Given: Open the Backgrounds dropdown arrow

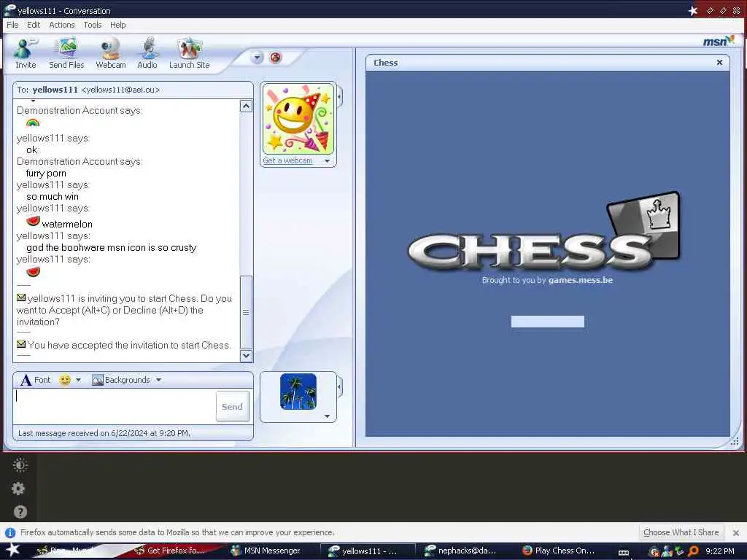Looking at the screenshot, I should click(158, 380).
